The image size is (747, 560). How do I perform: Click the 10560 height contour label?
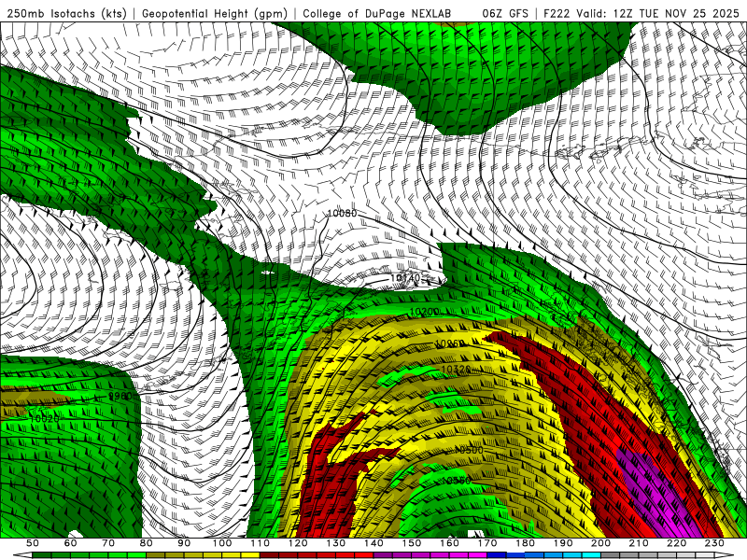(x=457, y=481)
